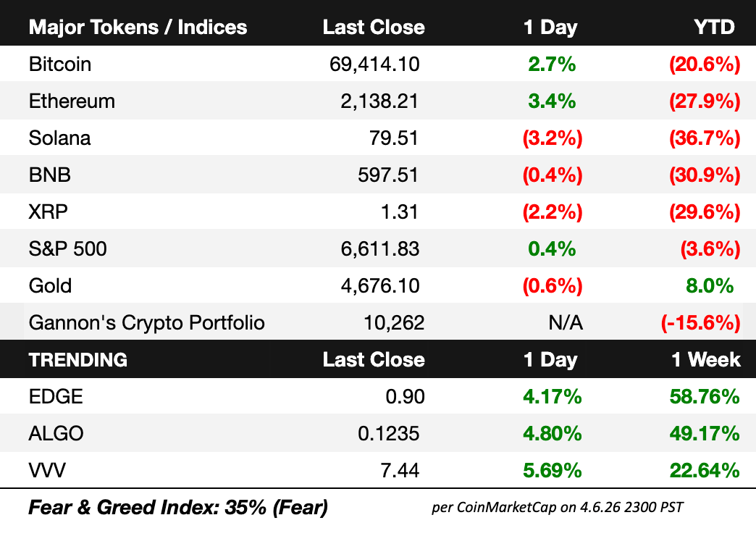Image resolution: width=756 pixels, height=536 pixels.
Task: Click the YTD column header
Action: [713, 28]
